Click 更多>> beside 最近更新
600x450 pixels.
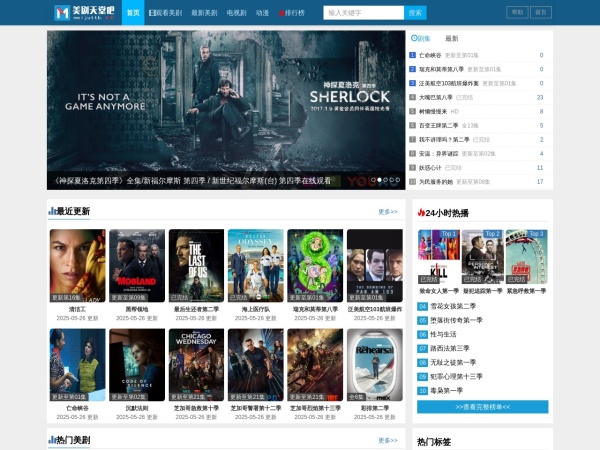click(x=388, y=212)
